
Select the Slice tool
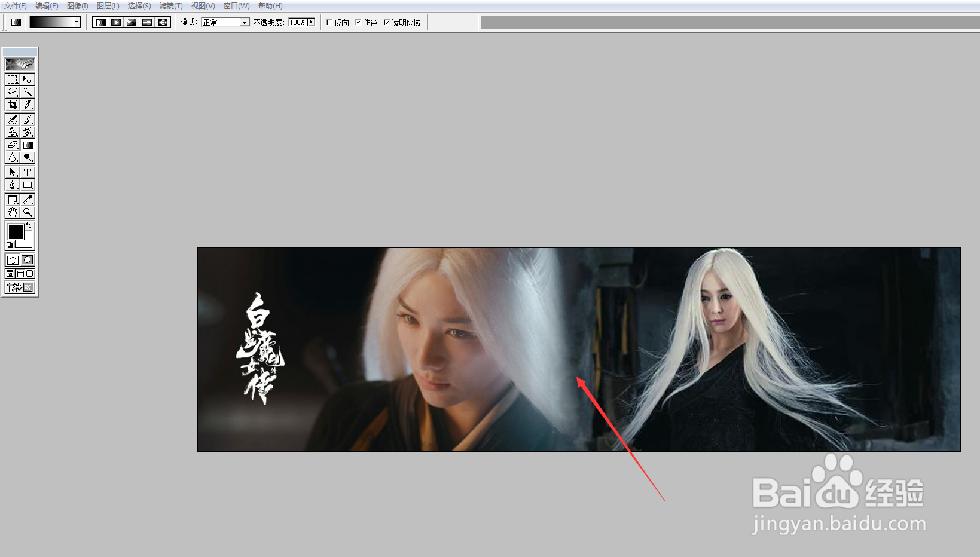pos(28,105)
